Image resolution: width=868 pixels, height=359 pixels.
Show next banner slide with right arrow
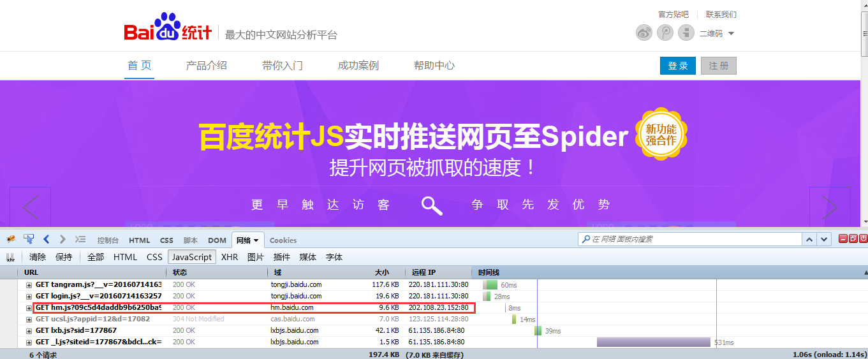829,207
